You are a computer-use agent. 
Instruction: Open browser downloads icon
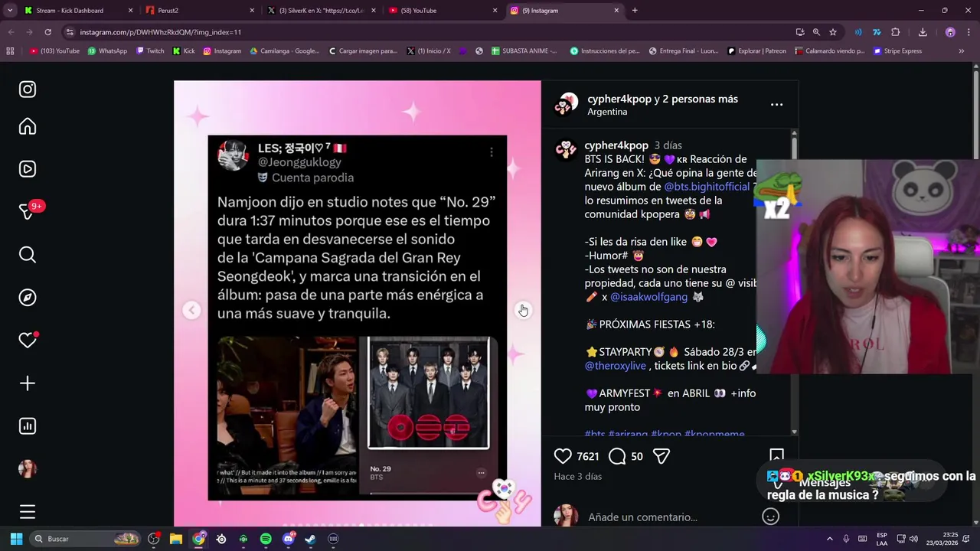(x=923, y=32)
